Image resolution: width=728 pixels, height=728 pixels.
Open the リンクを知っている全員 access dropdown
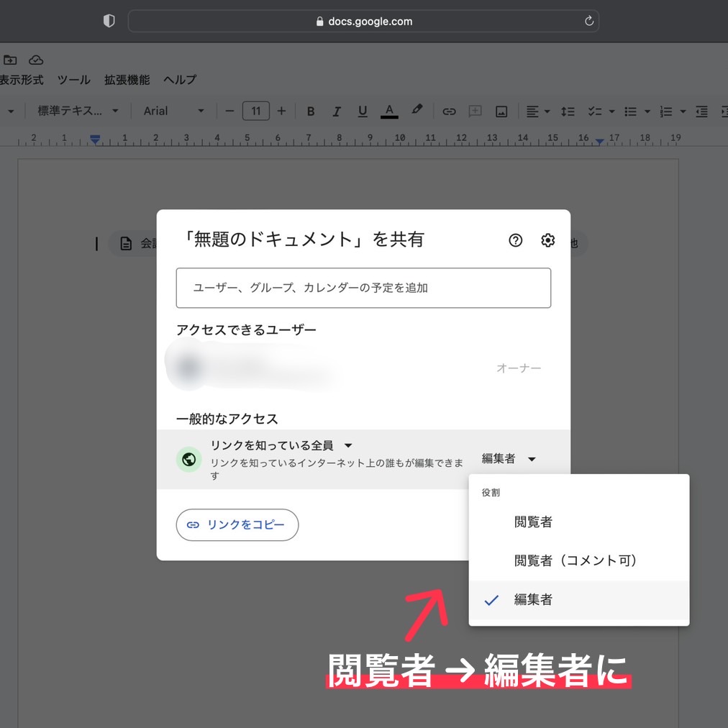coord(281,445)
